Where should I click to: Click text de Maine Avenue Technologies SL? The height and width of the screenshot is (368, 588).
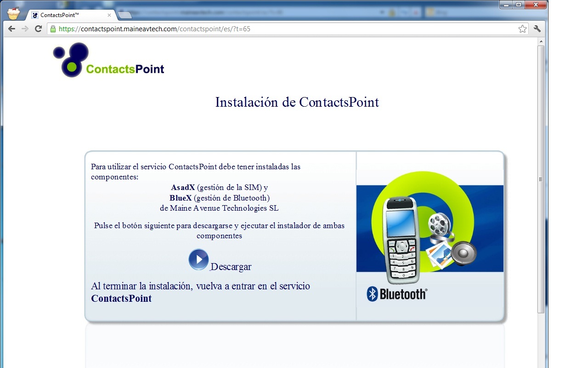[219, 208]
